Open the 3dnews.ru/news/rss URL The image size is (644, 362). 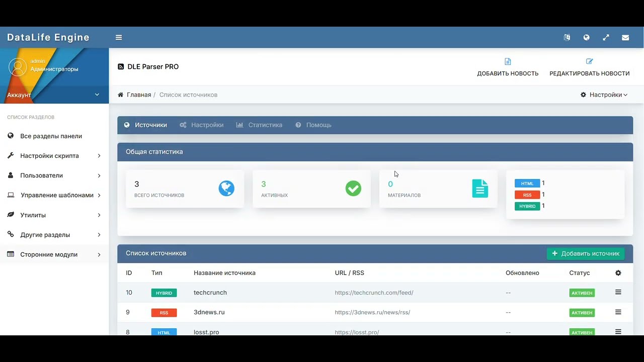372,312
